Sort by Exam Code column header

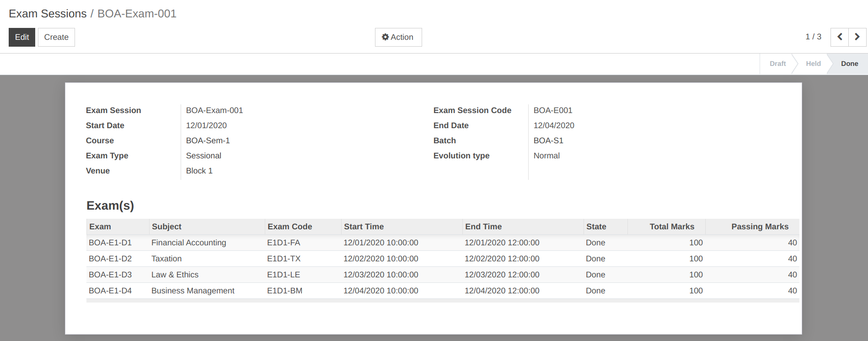(x=303, y=227)
